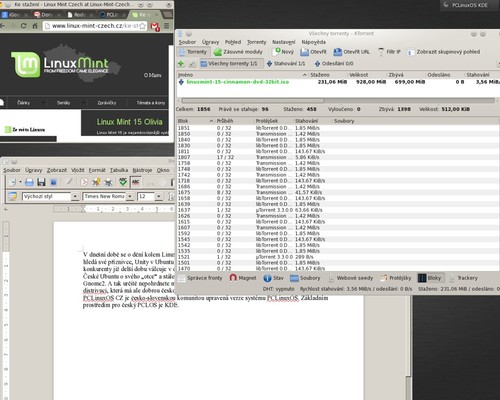500x400 pixels.
Task: Click the edit document pencil icon in Writer
Action: [x=69, y=182]
